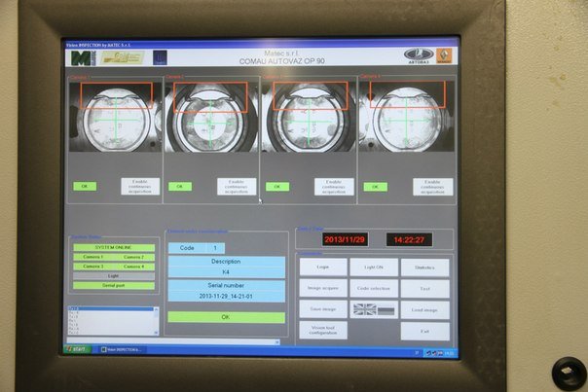Click the log list scroll-down arrow
The height and width of the screenshot is (392, 588).
pos(156,333)
